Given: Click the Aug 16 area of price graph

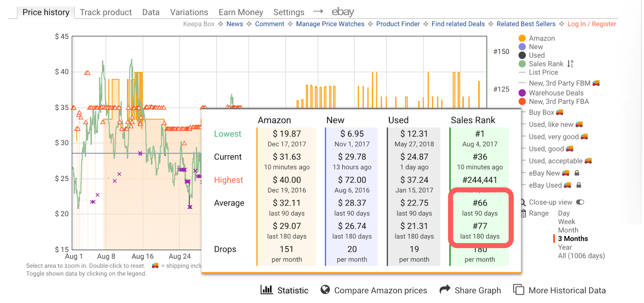Looking at the screenshot, I should (x=143, y=181).
